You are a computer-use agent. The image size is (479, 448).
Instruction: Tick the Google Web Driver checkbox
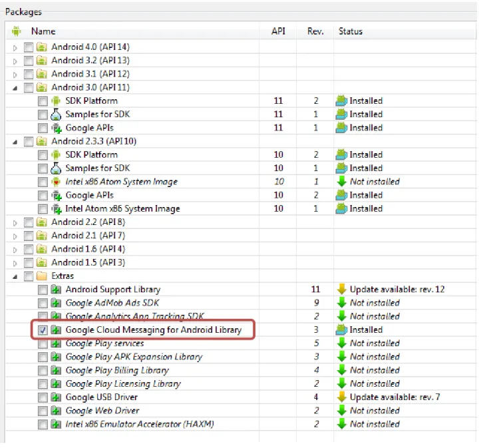pos(43,411)
